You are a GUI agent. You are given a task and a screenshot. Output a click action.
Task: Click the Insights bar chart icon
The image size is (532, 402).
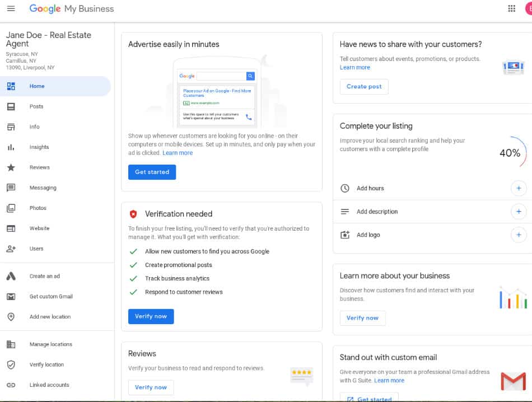click(x=11, y=147)
